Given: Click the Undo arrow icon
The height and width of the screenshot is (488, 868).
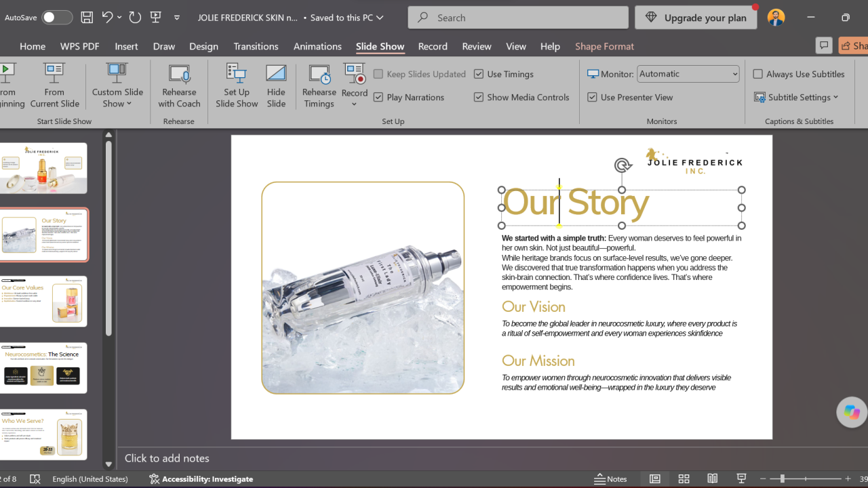Looking at the screenshot, I should [107, 18].
